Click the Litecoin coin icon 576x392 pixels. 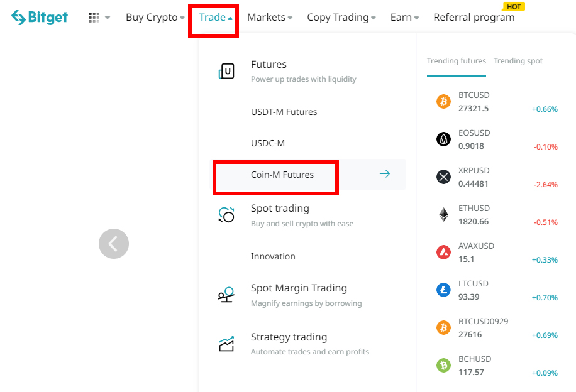443,290
